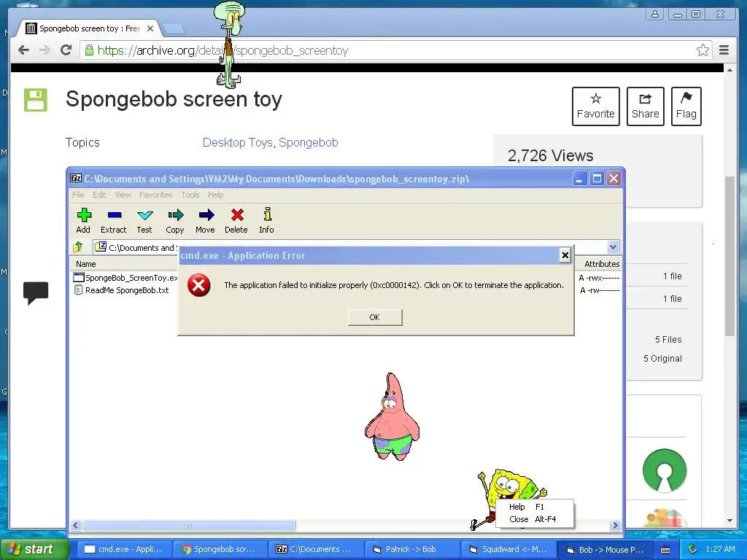Click 7-Zip scrollbar left arrow
The image size is (747, 560).
76,525
